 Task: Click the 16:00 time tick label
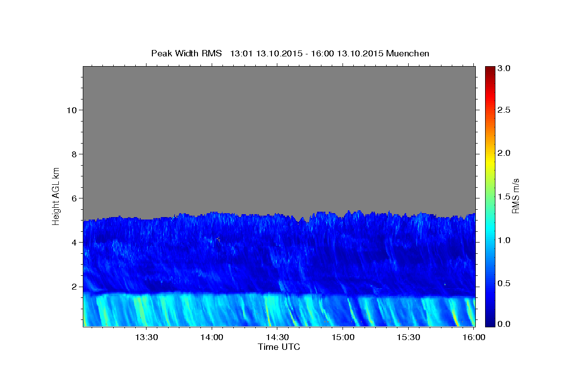coord(473,337)
